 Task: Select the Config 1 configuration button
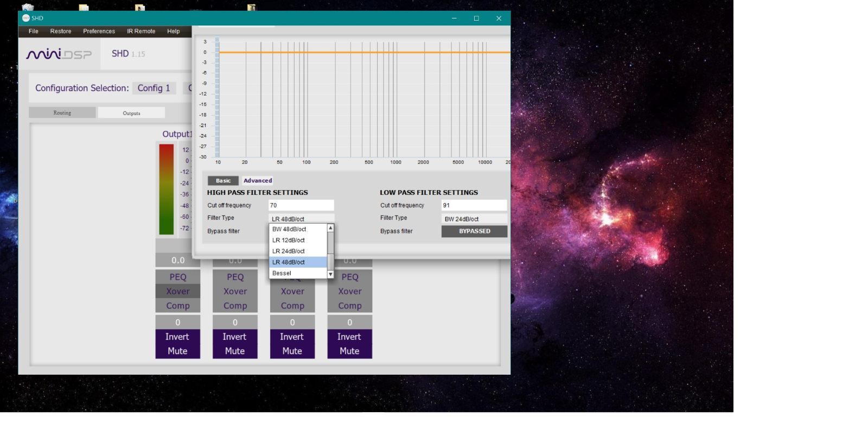click(x=154, y=88)
